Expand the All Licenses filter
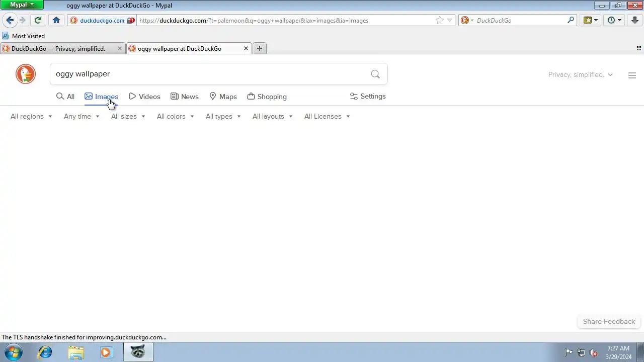 point(327,116)
